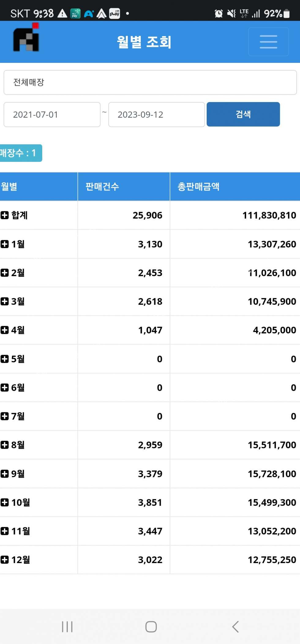The width and height of the screenshot is (300, 644).
Task: Click the 매장수 : 1 badge
Action: click(x=20, y=153)
